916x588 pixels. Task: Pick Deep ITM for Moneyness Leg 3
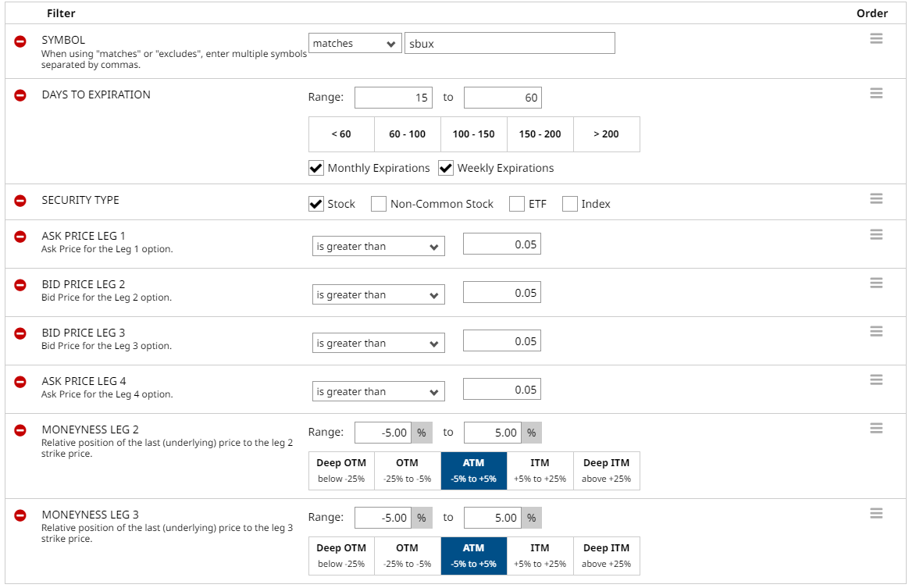coord(606,555)
